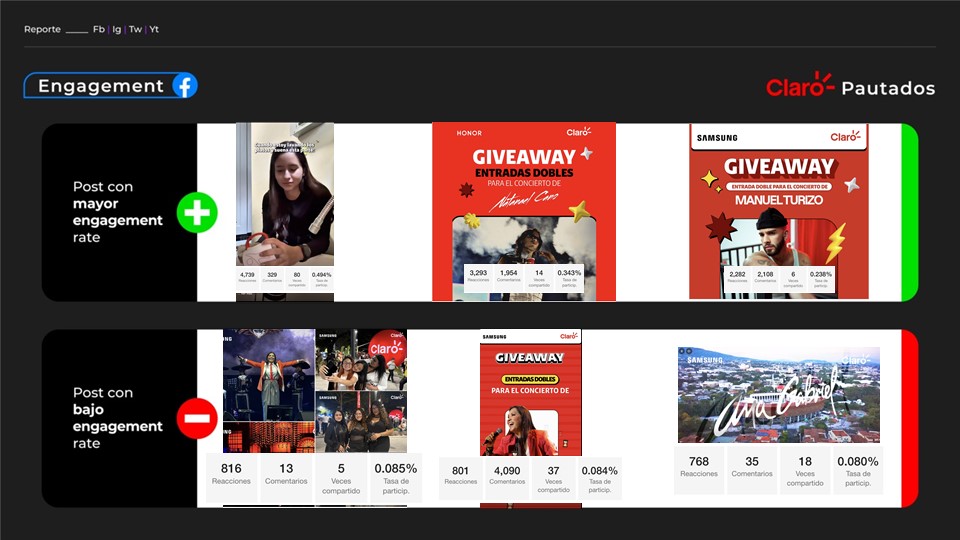This screenshot has width=960, height=540.
Task: Click the 5 Veces compartido stat
Action: point(341,478)
